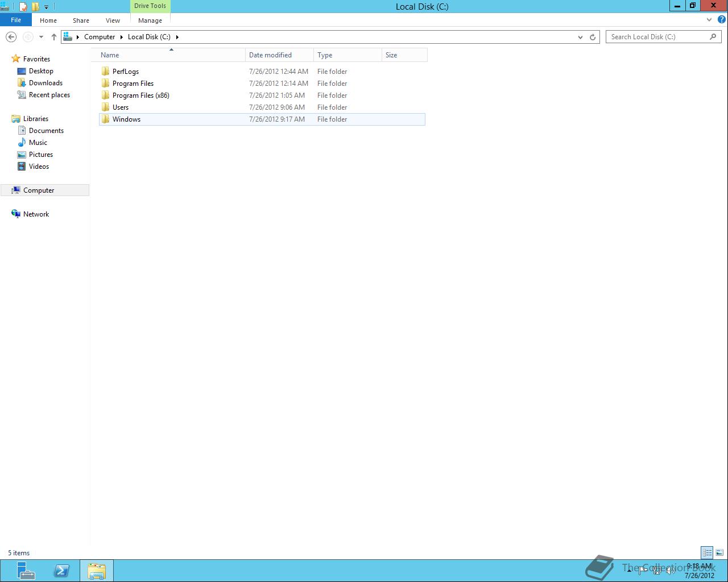Click the File Explorer taskbar button
The height and width of the screenshot is (582, 728).
tap(97, 571)
